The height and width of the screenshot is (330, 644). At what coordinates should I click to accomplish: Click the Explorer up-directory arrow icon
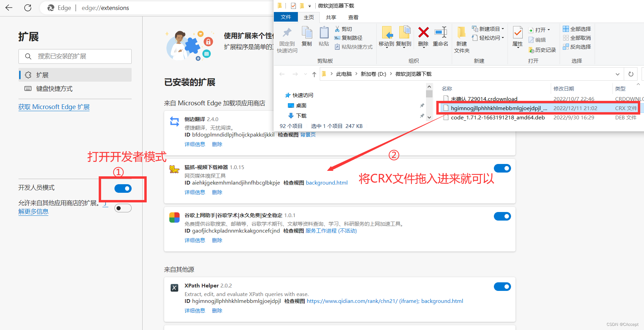(314, 74)
